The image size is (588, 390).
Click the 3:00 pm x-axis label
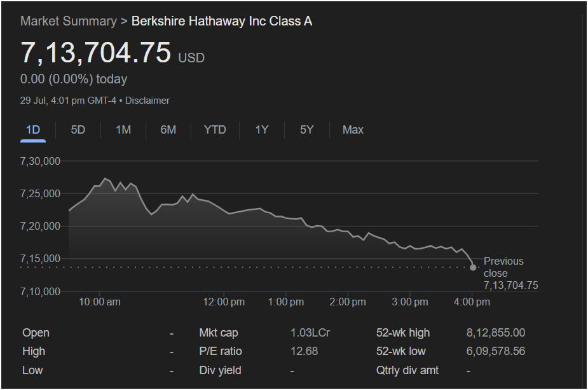pyautogui.click(x=410, y=302)
